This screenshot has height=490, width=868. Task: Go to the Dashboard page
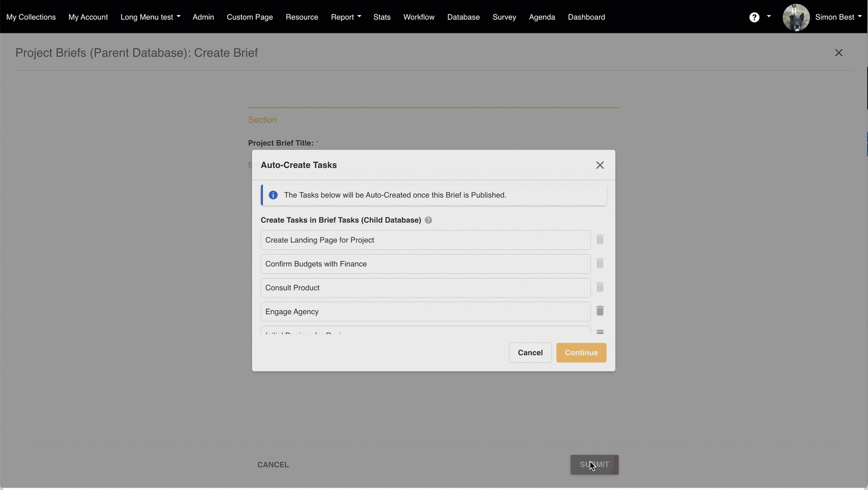[x=586, y=17]
